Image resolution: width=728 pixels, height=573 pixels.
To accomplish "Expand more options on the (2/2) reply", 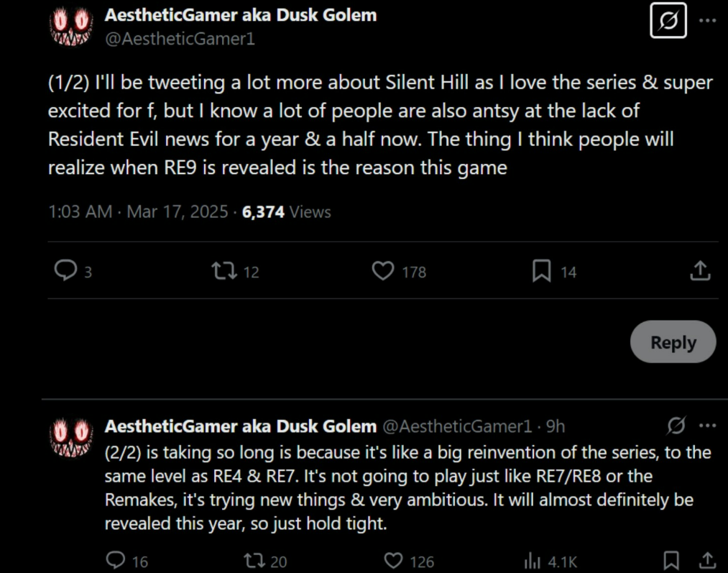I will tap(708, 426).
